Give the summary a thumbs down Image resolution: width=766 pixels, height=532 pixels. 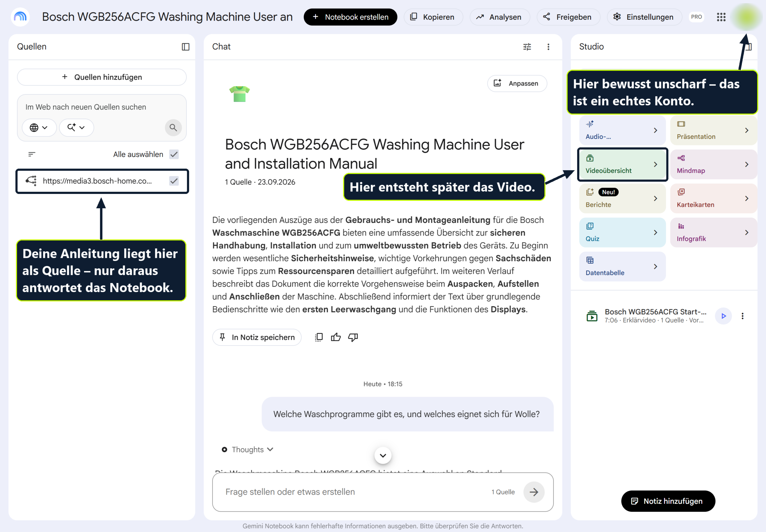click(x=353, y=337)
